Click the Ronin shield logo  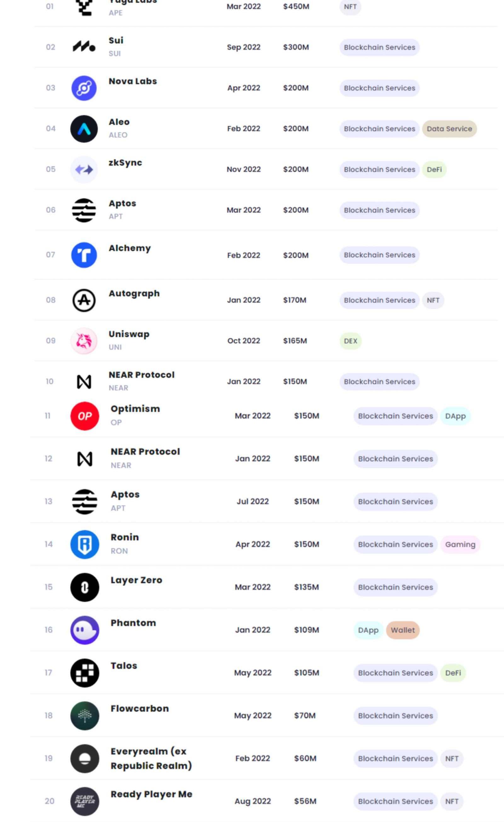click(85, 545)
